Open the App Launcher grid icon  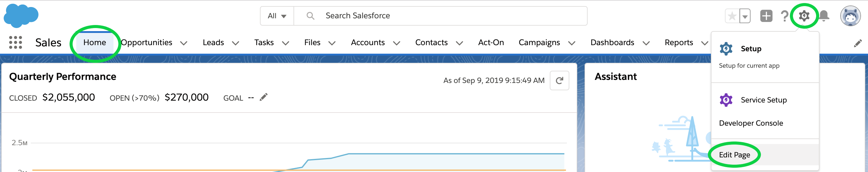pyautogui.click(x=16, y=42)
